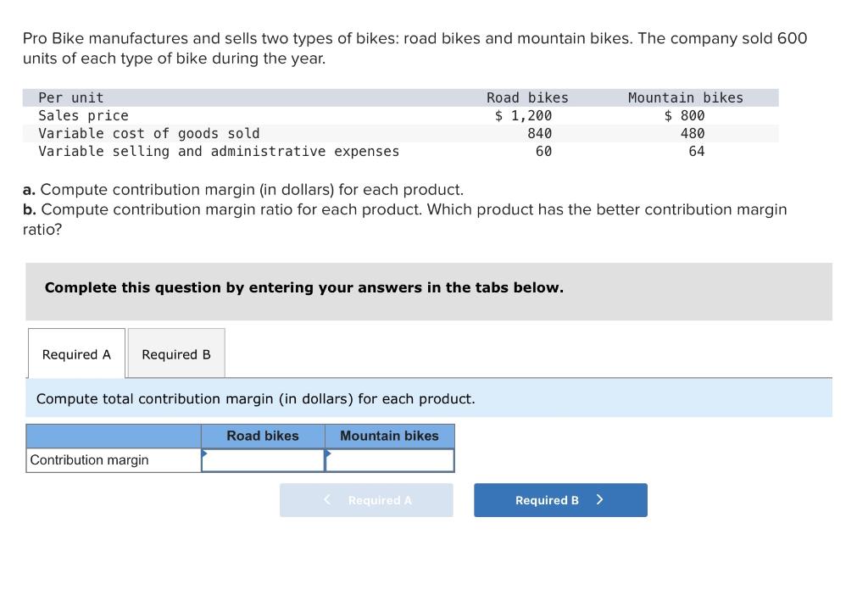Click the greyed-out Required A back button
Screen dimensions: 868x612
pos(366,500)
